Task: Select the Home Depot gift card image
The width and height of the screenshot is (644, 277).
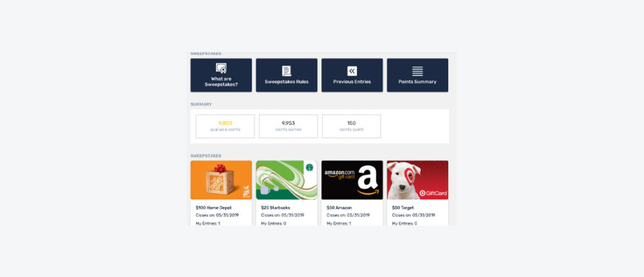Action: coord(221,180)
